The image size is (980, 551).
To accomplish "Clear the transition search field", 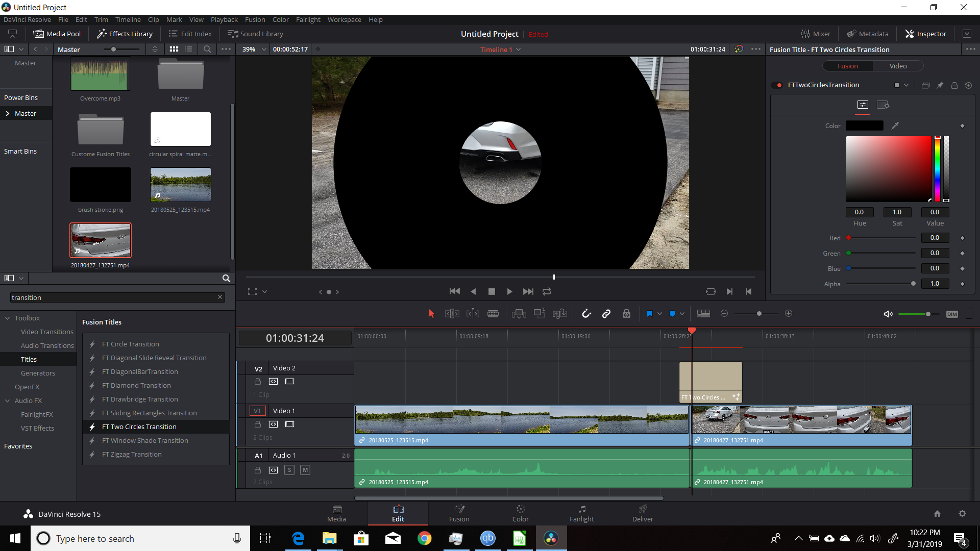I will (220, 297).
